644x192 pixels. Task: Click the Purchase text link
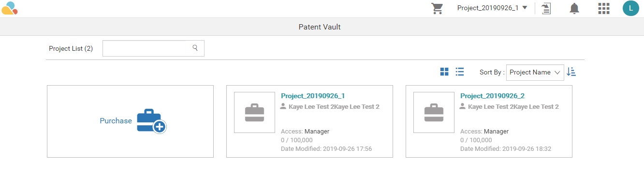(116, 121)
